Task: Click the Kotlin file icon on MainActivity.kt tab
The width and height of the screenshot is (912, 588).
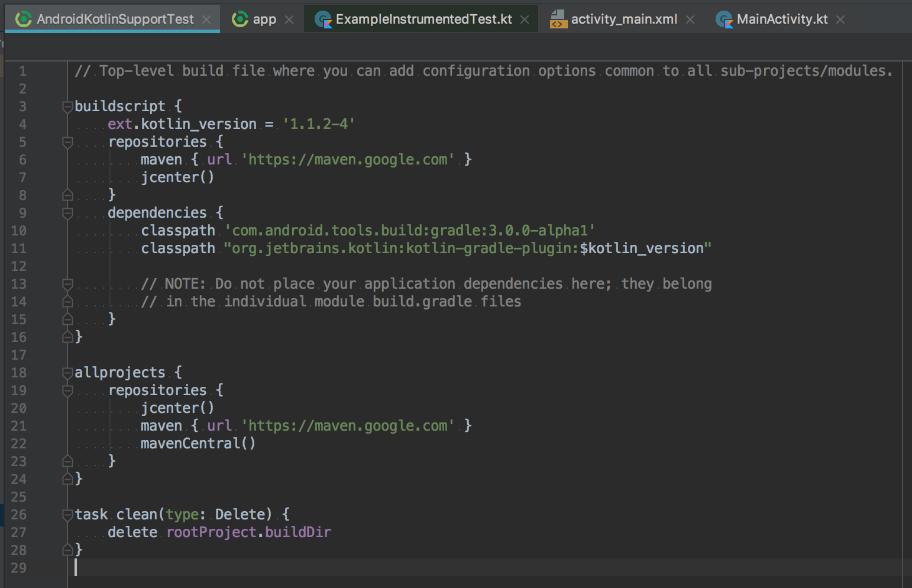Action: [725, 20]
